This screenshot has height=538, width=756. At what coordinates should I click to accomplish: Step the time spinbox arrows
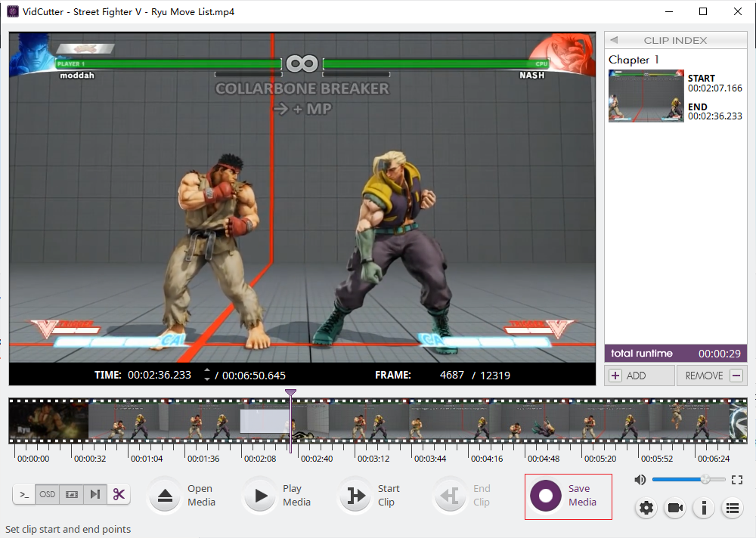207,375
